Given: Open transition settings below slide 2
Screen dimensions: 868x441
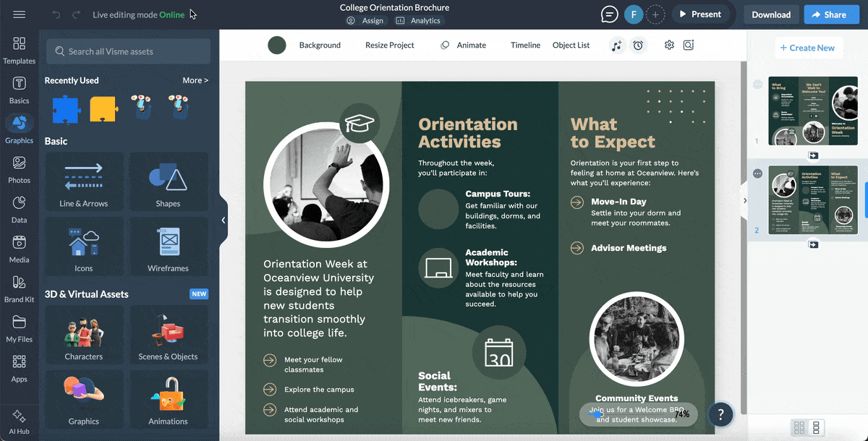Looking at the screenshot, I should [813, 244].
